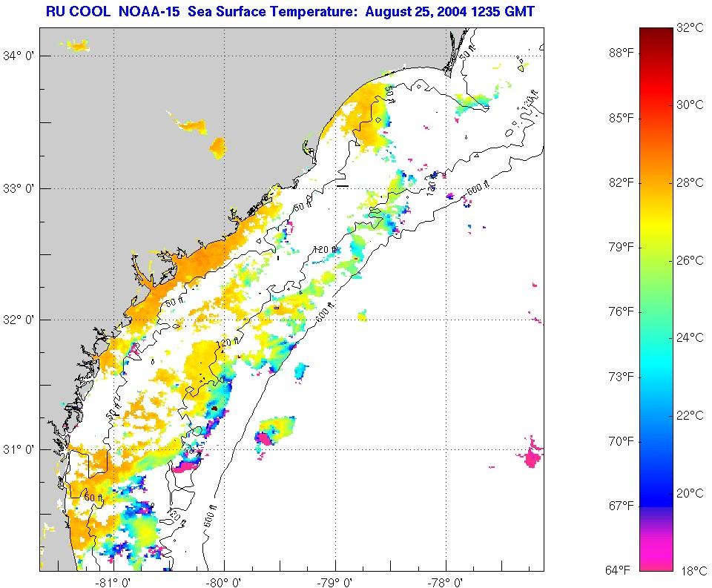Click the 33° 0' latitude label
The width and height of the screenshot is (712, 588).
point(18,188)
